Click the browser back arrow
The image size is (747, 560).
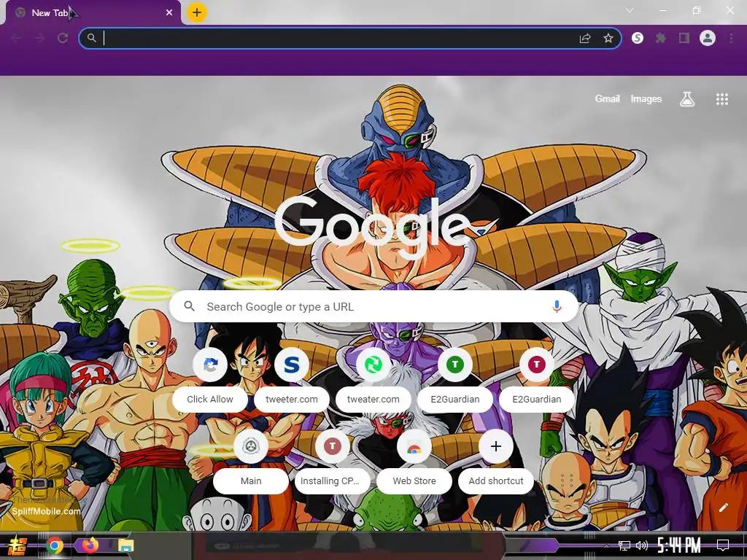pos(16,38)
